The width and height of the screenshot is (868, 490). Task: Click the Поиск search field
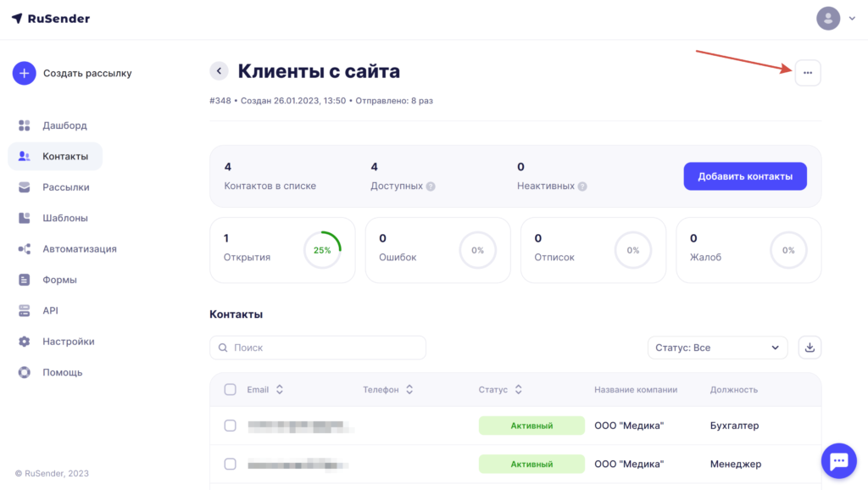pyautogui.click(x=318, y=348)
